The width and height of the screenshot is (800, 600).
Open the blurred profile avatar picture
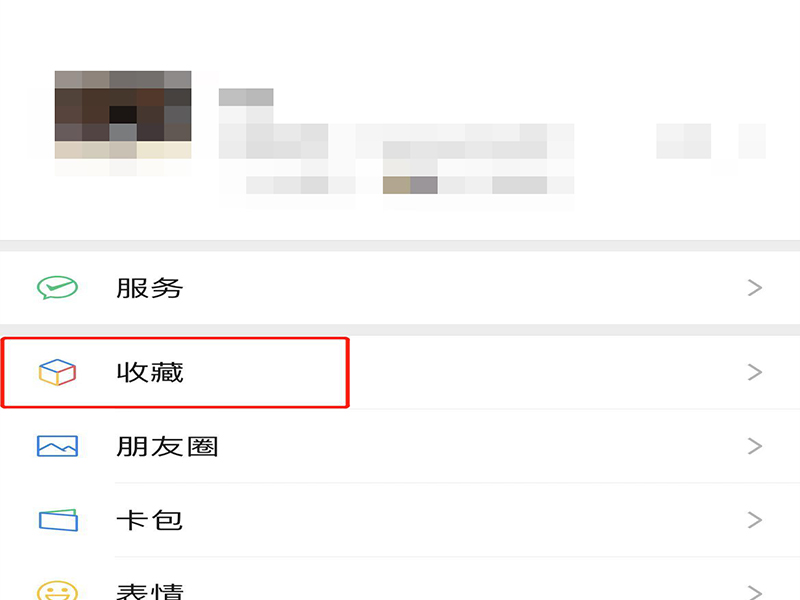pyautogui.click(x=123, y=115)
